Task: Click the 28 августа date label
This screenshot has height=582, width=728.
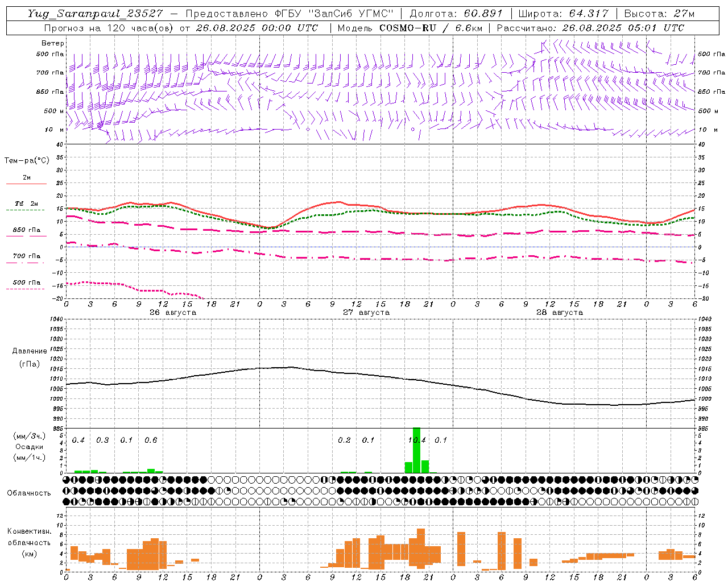Action: 560,313
